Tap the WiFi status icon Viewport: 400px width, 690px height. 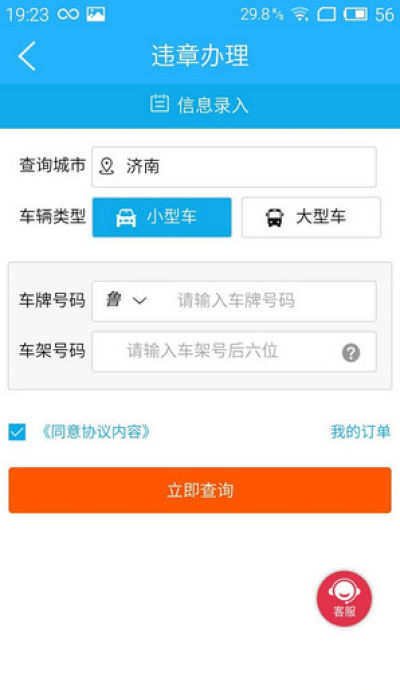[300, 15]
